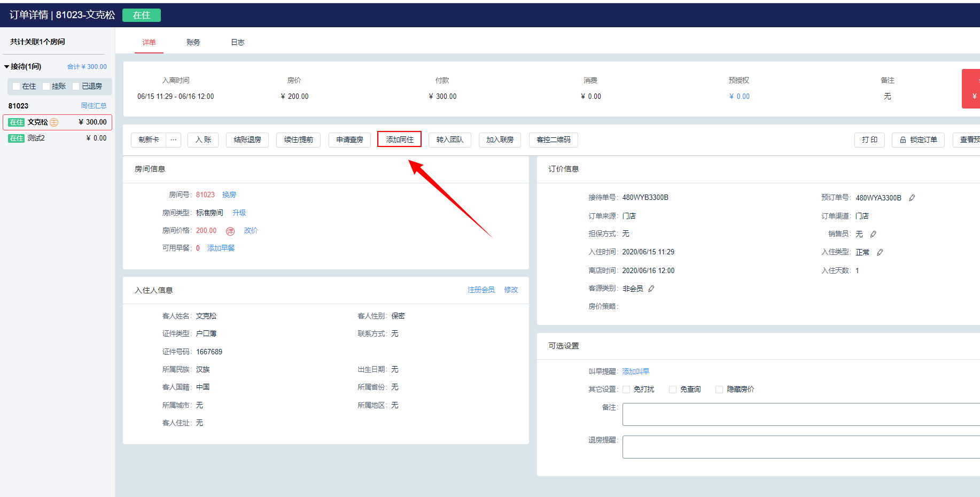
Task: Enable the 隐藏房价 checkbox
Action: tap(719, 390)
